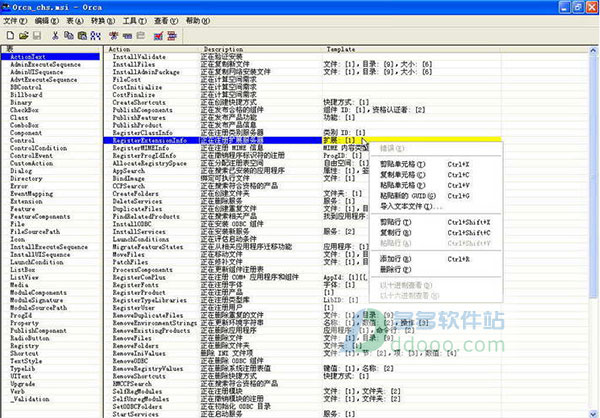Click the Cut scissors toolbar icon
600x418 pixels.
(55, 36)
